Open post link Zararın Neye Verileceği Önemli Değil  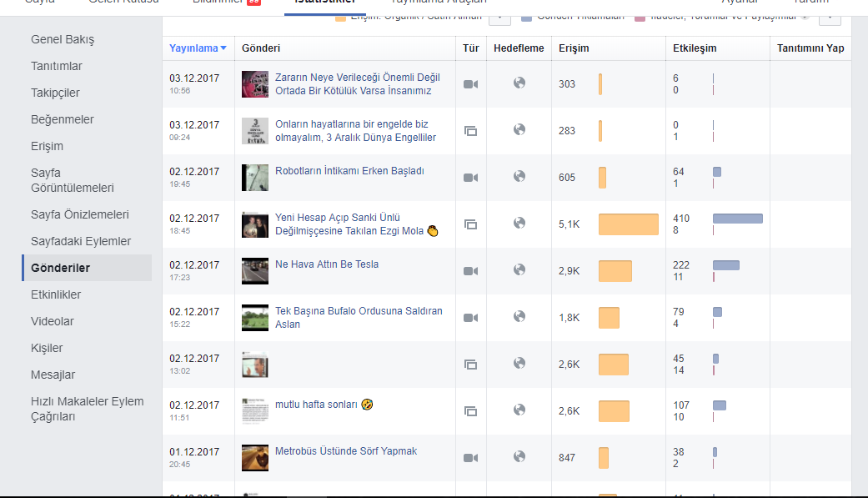click(x=358, y=84)
